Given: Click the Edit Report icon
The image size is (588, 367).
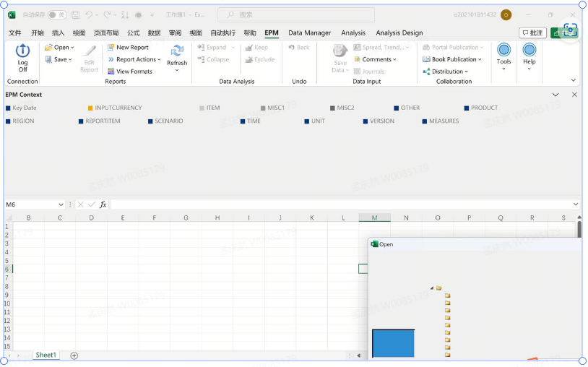Looking at the screenshot, I should (x=90, y=52).
